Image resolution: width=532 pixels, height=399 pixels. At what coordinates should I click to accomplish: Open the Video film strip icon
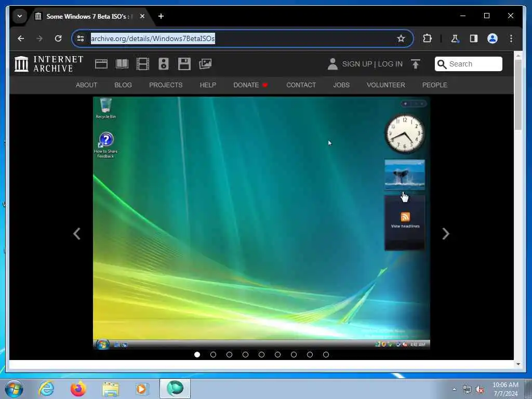[x=143, y=64]
